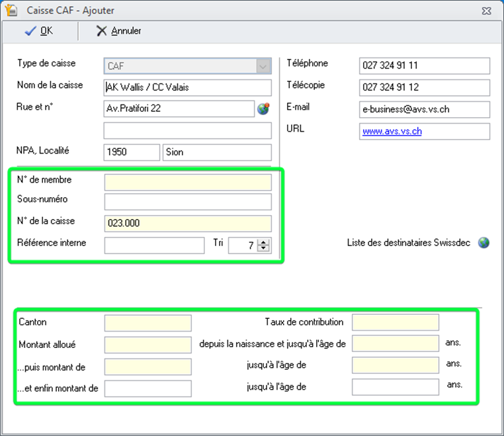Focus the N° de membre field
This screenshot has width=504, height=436.
[x=188, y=182]
